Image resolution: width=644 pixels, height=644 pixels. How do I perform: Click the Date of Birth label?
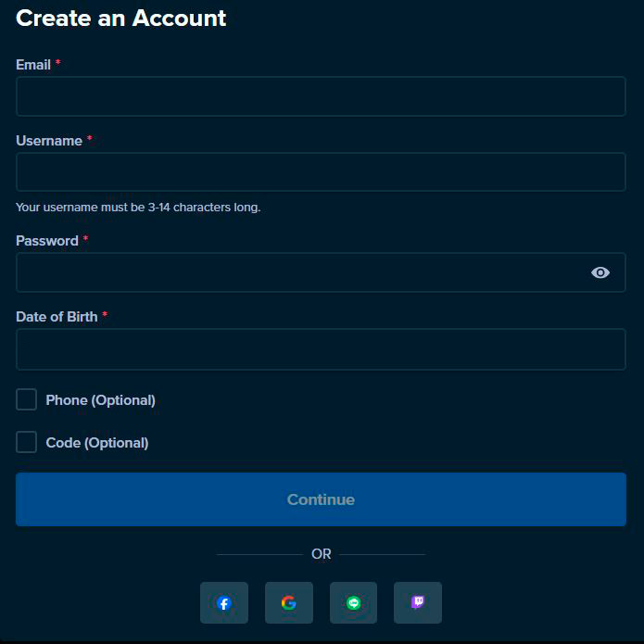[x=57, y=317]
